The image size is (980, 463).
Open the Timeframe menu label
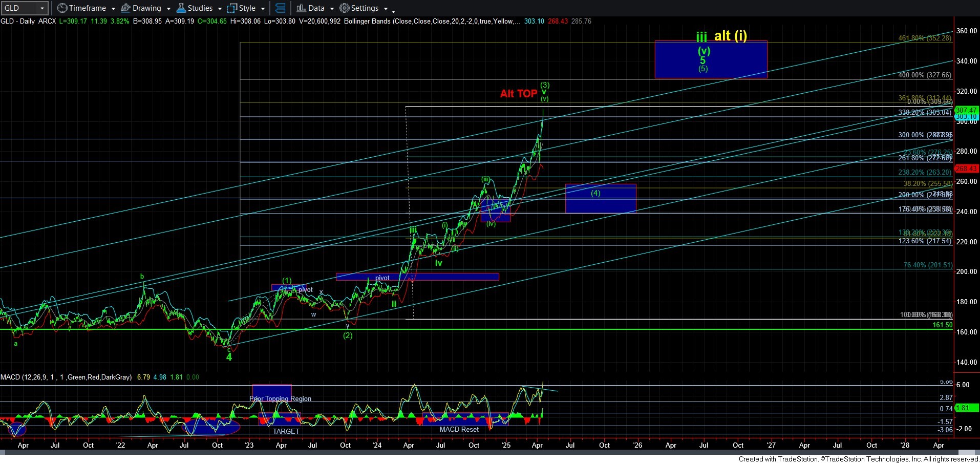point(88,8)
